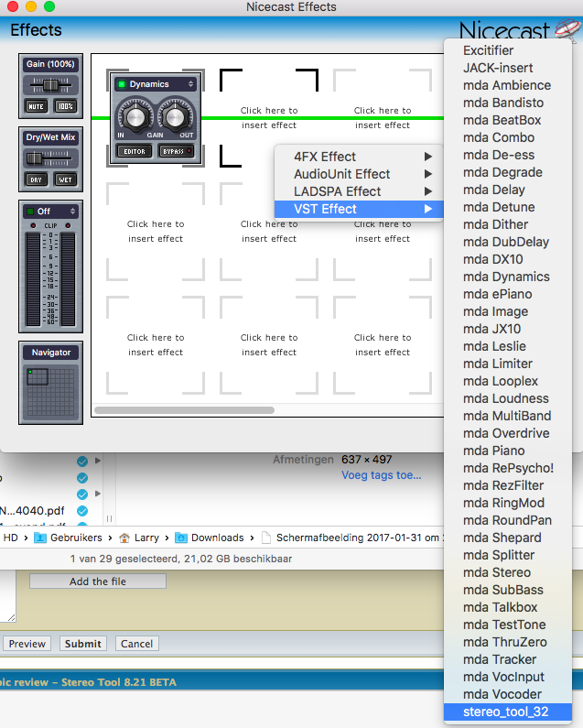Image resolution: width=583 pixels, height=728 pixels.
Task: Click the Preview button on the web form
Action: (x=27, y=644)
